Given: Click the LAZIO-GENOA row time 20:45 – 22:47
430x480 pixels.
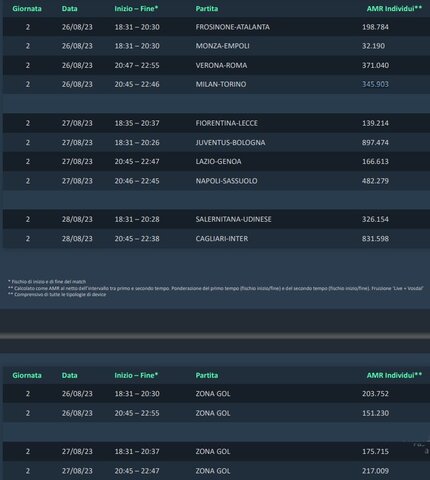Looking at the screenshot, I should [x=137, y=162].
